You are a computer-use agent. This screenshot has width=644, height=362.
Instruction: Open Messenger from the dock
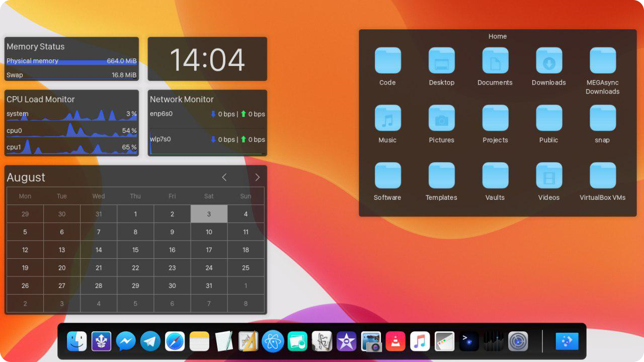(x=126, y=341)
